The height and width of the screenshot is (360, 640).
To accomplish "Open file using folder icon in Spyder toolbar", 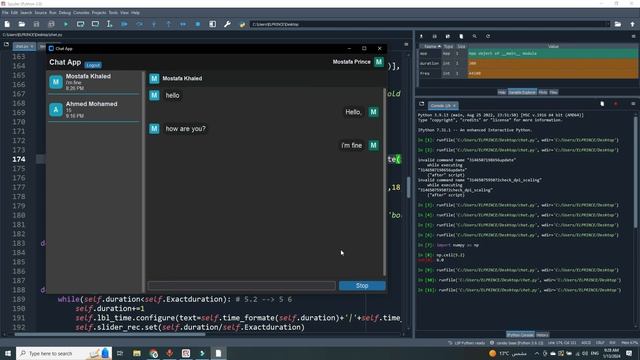I will [22, 24].
